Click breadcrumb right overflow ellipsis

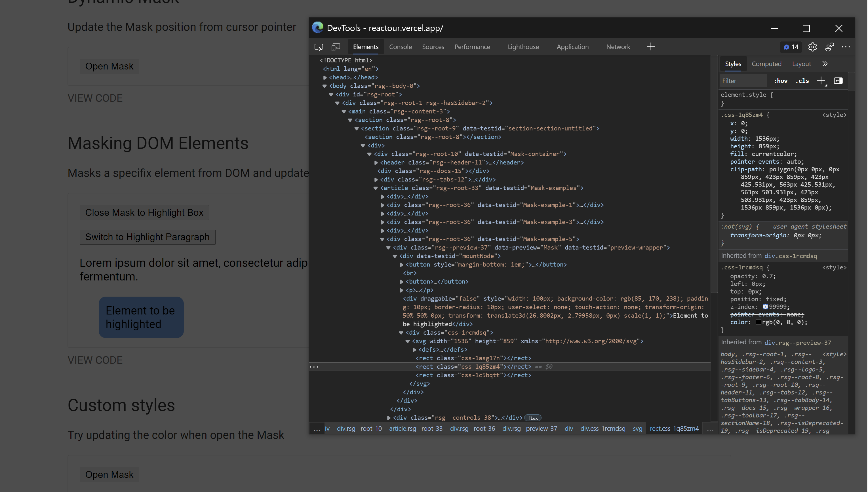click(x=710, y=429)
